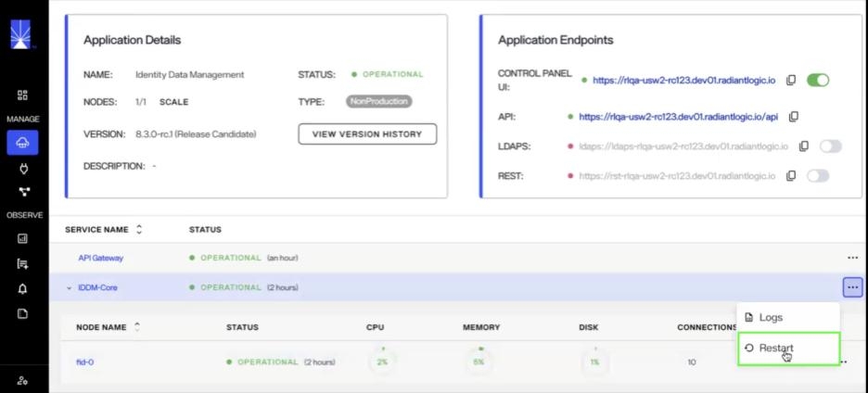The height and width of the screenshot is (393, 868).
Task: Open the network topology icon in sidebar
Action: pos(22,192)
